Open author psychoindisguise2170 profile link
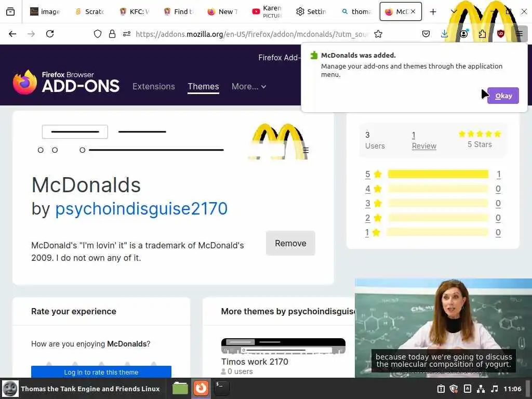The width and height of the screenshot is (532, 399). [x=141, y=208]
